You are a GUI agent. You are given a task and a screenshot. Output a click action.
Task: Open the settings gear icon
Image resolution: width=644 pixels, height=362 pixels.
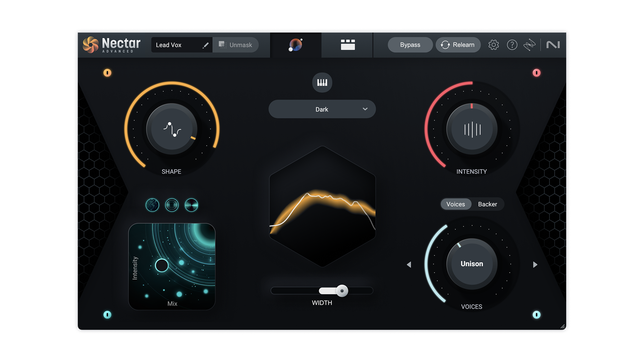(x=493, y=45)
